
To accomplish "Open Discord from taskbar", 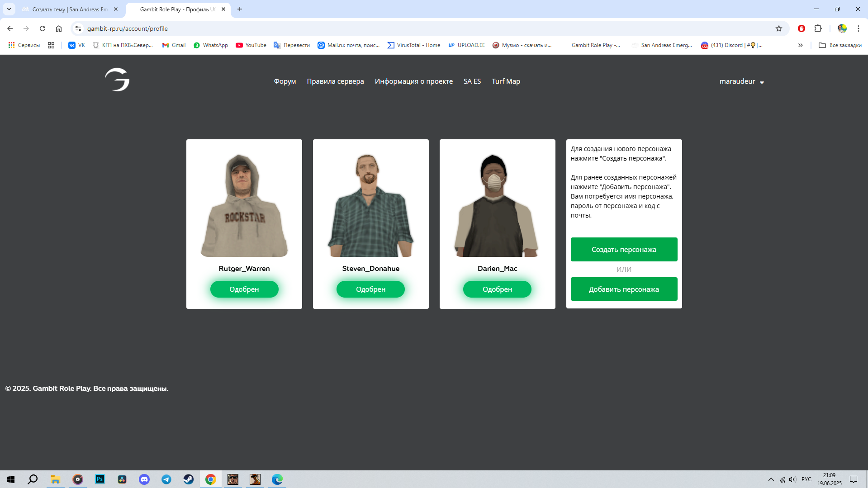I will tap(144, 479).
